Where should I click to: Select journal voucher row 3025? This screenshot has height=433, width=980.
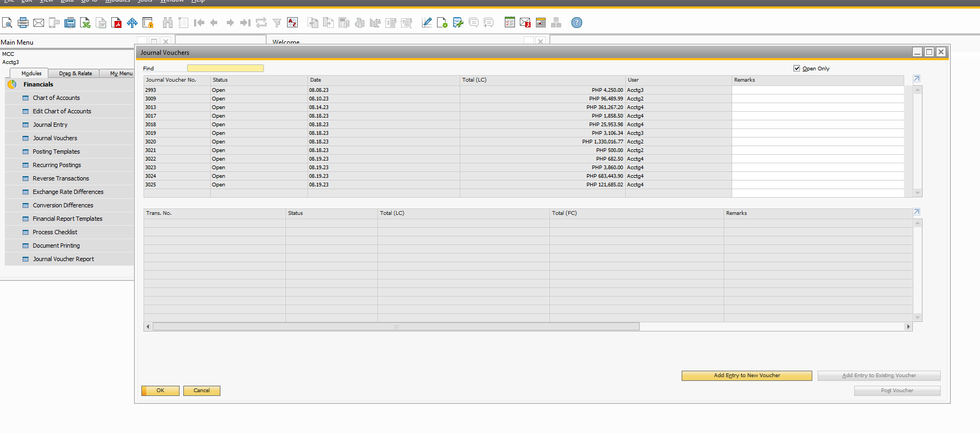pyautogui.click(x=524, y=185)
